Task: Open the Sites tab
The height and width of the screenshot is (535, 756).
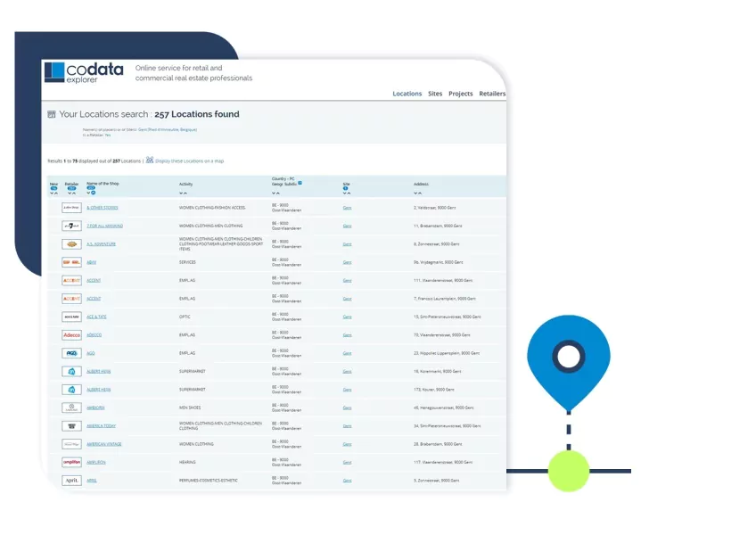Action: [435, 94]
